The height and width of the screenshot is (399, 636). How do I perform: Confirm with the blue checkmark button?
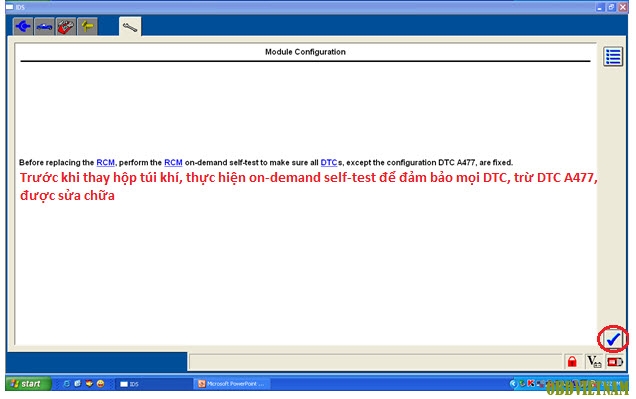(x=613, y=339)
